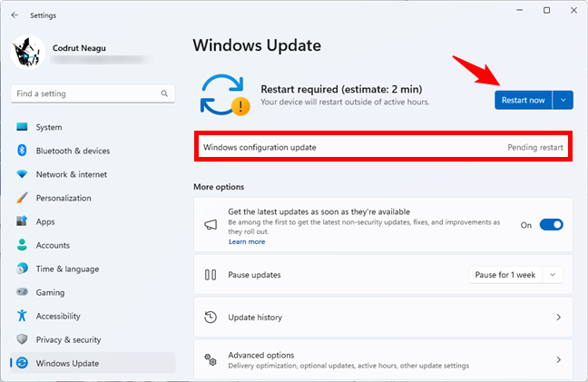Select Time & language label
The image size is (588, 382).
[67, 269]
